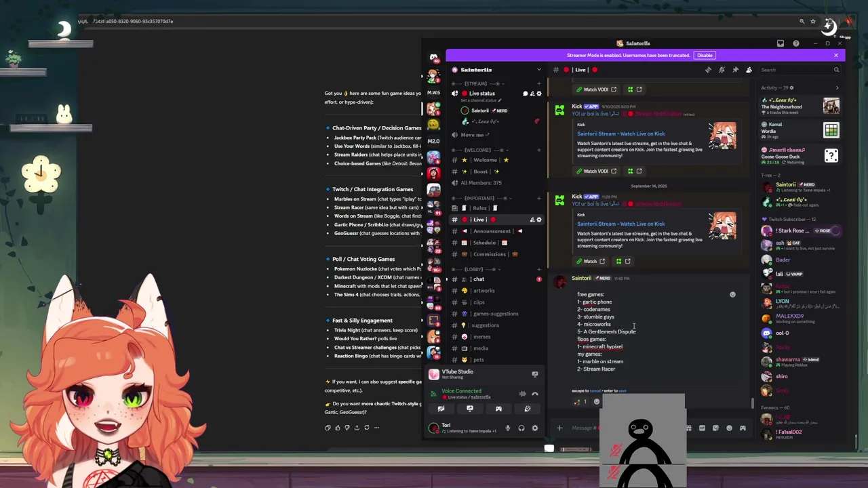Bookmark page with browser star icon
The image size is (868, 488).
[813, 22]
